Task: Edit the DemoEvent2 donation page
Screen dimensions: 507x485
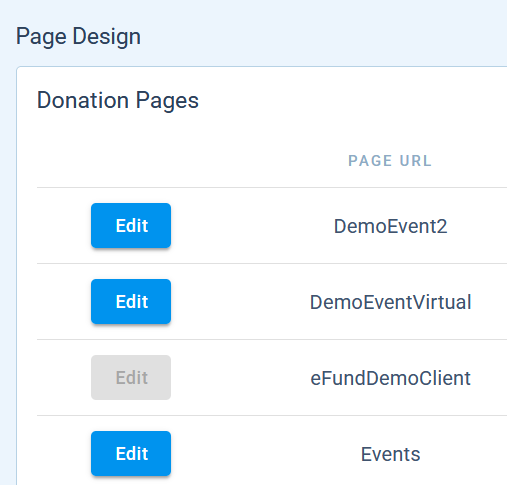Action: point(131,226)
